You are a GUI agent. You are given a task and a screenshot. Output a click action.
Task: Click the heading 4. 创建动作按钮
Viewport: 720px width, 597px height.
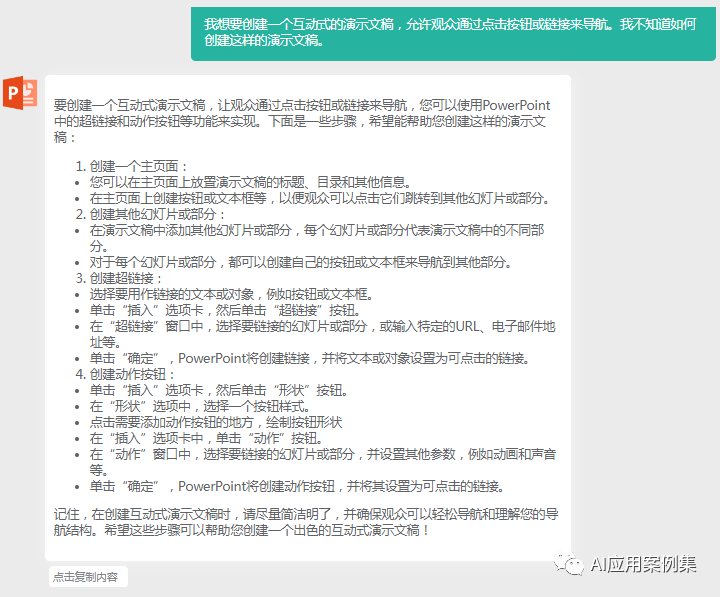point(125,374)
